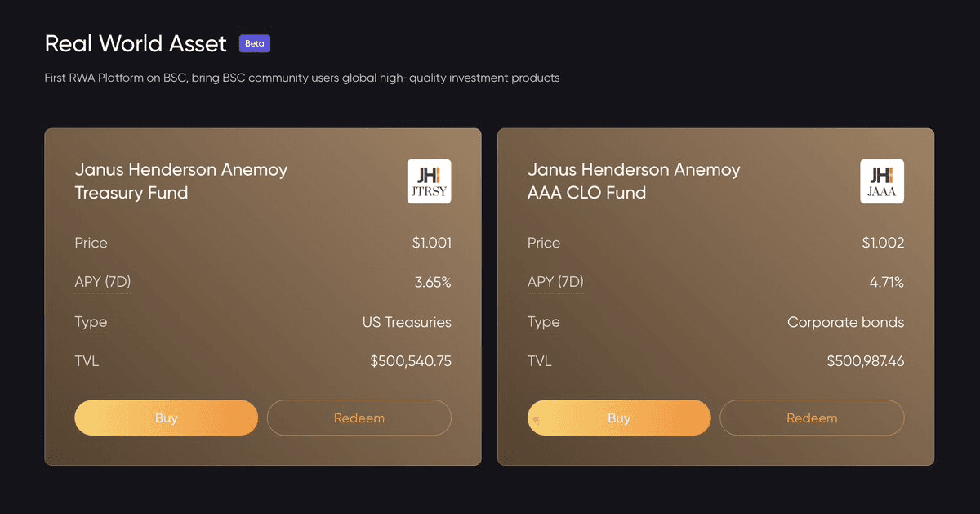The width and height of the screenshot is (980, 514).
Task: Open the Janus Henderson Treasury Fund logo
Action: 430,181
